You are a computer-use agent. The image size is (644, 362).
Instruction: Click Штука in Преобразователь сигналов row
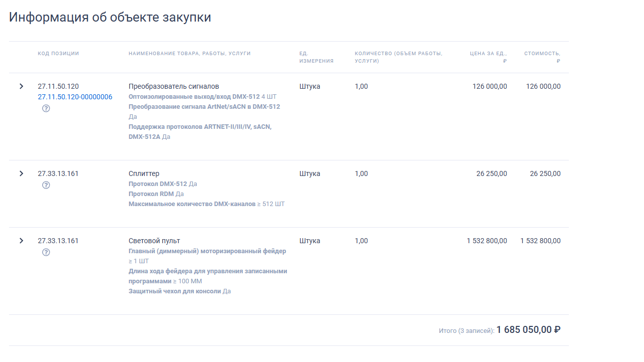310,86
